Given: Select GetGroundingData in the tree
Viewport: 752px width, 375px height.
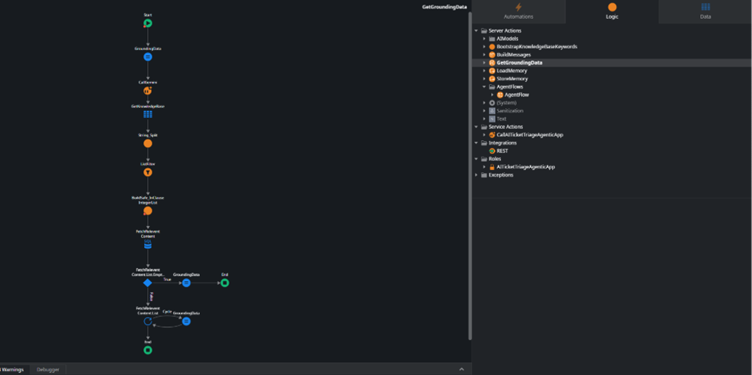Looking at the screenshot, I should (519, 63).
